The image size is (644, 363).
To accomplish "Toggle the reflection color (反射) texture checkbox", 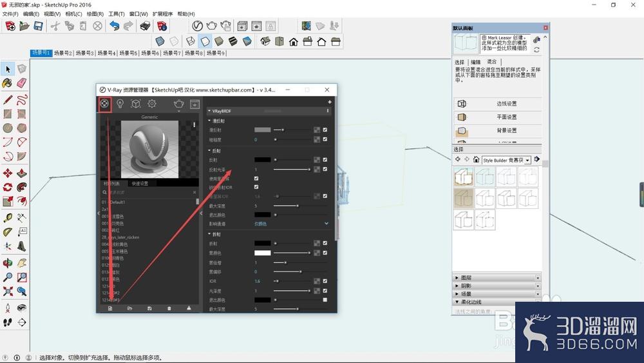I will (x=325, y=159).
